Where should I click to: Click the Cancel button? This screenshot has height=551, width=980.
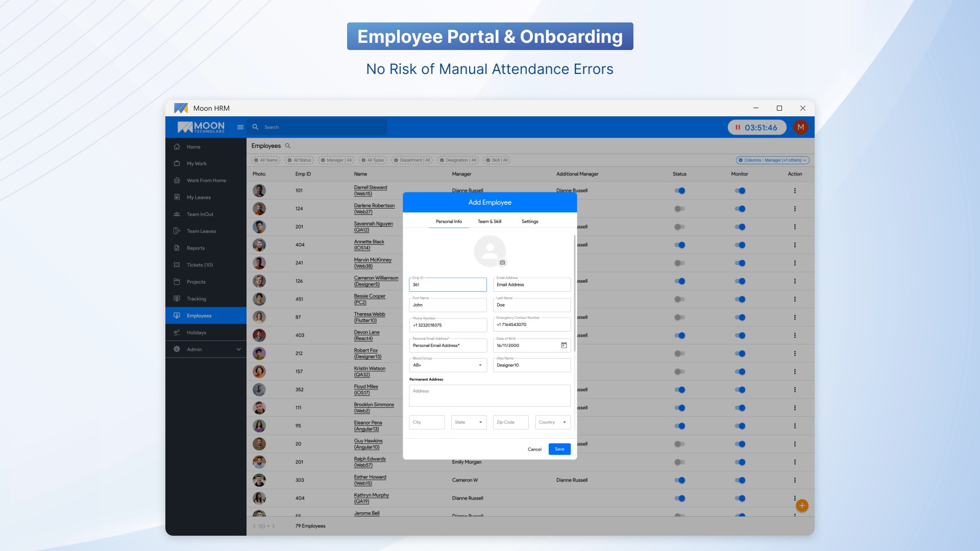pyautogui.click(x=534, y=449)
